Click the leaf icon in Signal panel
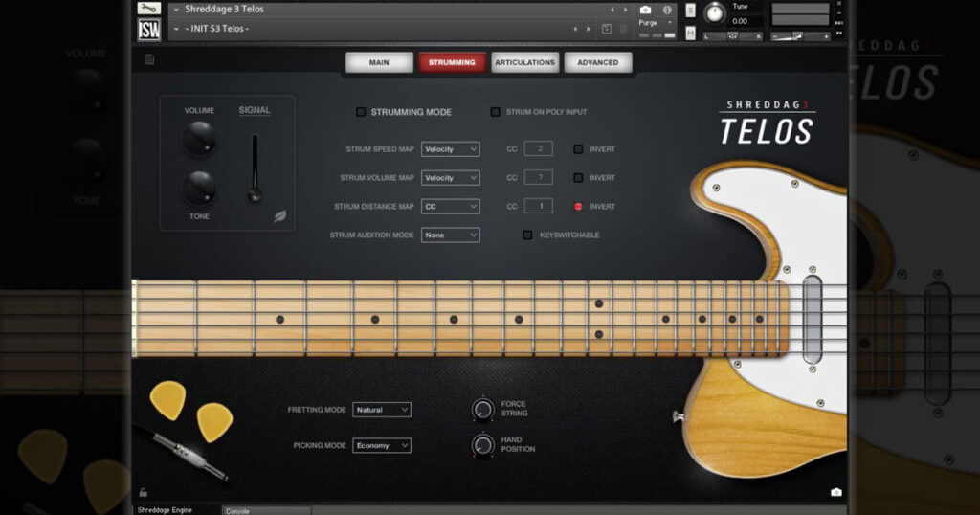Image resolution: width=980 pixels, height=515 pixels. click(x=280, y=216)
